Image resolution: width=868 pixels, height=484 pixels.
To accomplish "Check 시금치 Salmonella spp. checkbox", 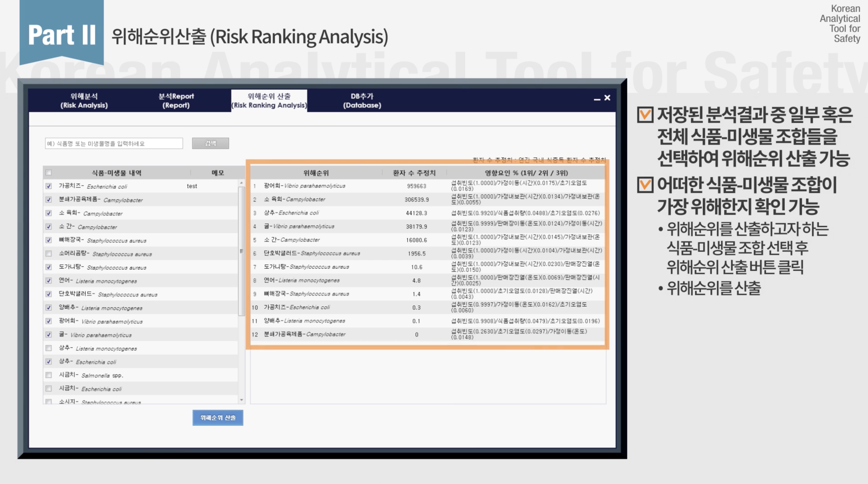I will pyautogui.click(x=49, y=375).
